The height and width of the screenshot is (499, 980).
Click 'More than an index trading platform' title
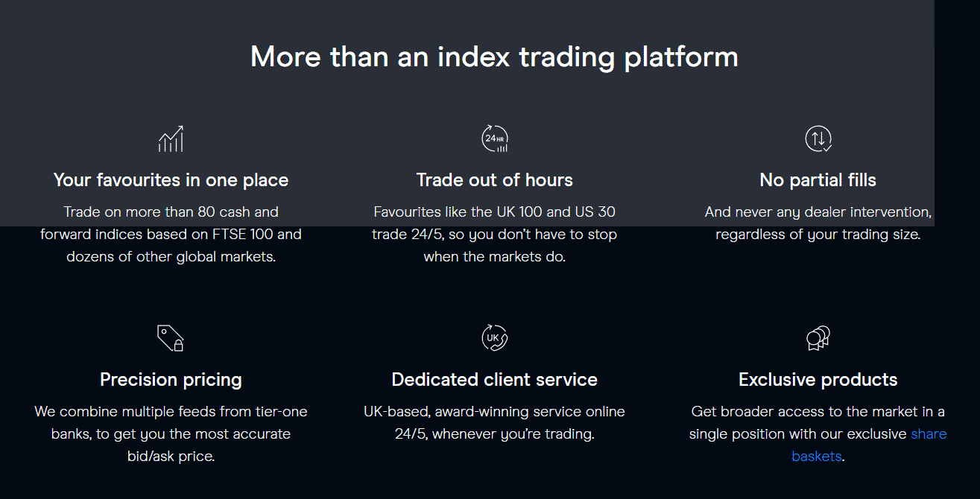pyautogui.click(x=495, y=57)
